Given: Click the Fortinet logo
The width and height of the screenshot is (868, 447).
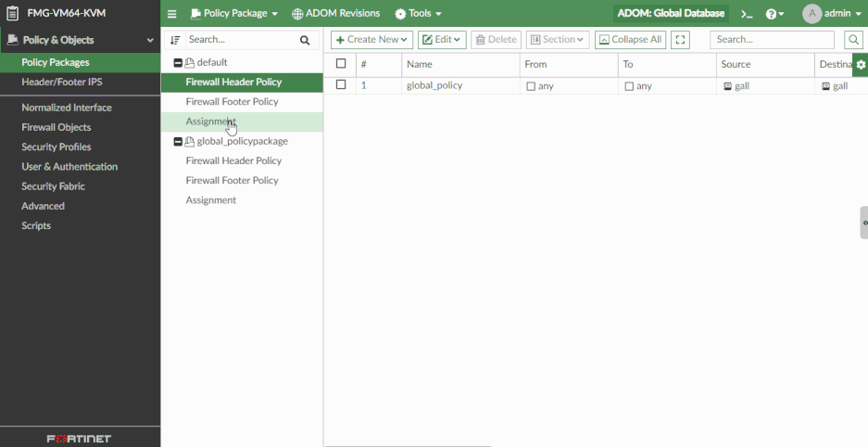Looking at the screenshot, I should pyautogui.click(x=79, y=439).
